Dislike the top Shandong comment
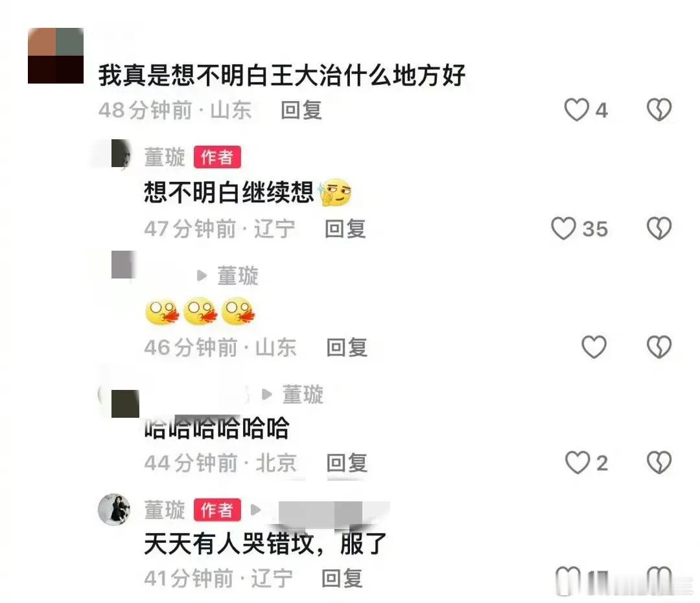The width and height of the screenshot is (700, 603). (x=659, y=109)
